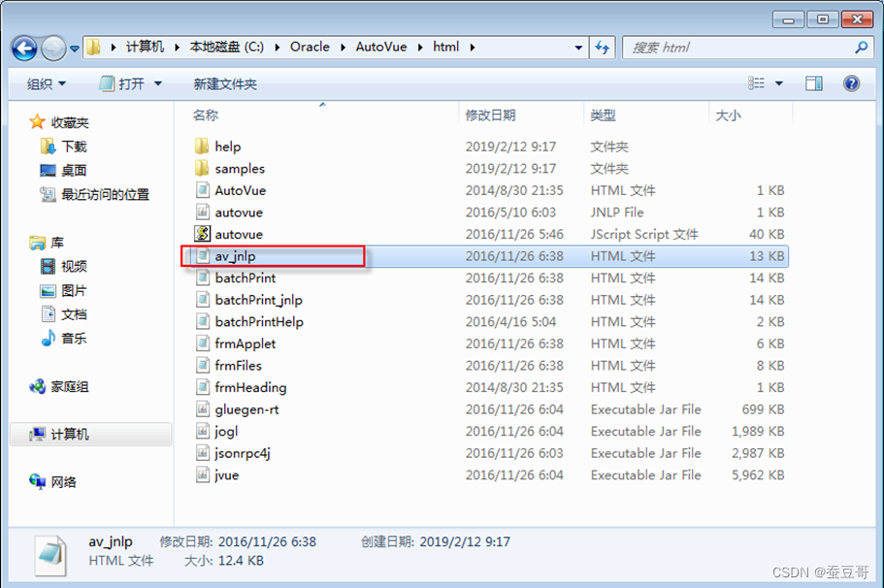This screenshot has height=588, width=884.
Task: Open the address bar history dropdown
Action: pos(578,48)
